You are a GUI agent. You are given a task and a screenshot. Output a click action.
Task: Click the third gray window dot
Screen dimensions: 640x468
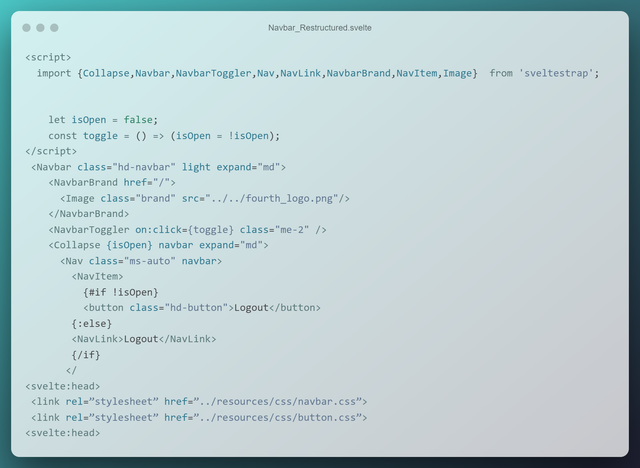54,28
